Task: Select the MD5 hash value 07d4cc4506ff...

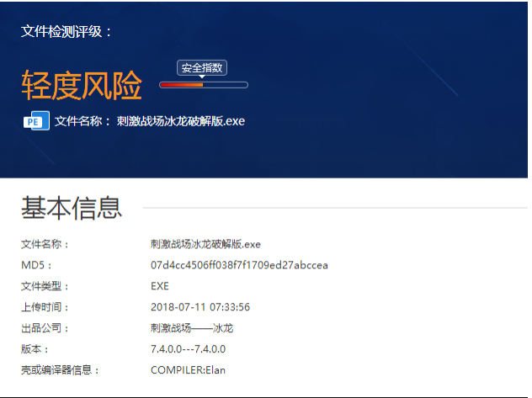Action: (x=239, y=265)
